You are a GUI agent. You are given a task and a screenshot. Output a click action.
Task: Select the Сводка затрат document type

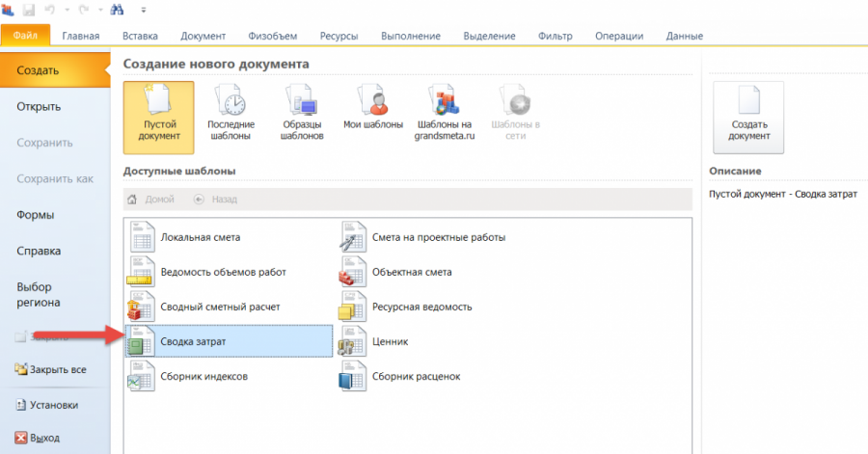230,341
